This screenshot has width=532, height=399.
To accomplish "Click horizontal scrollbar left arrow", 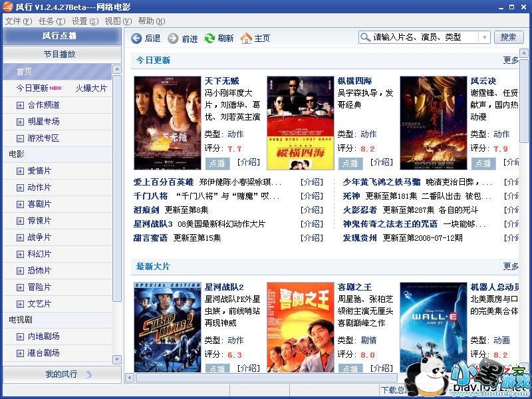I will 130,378.
